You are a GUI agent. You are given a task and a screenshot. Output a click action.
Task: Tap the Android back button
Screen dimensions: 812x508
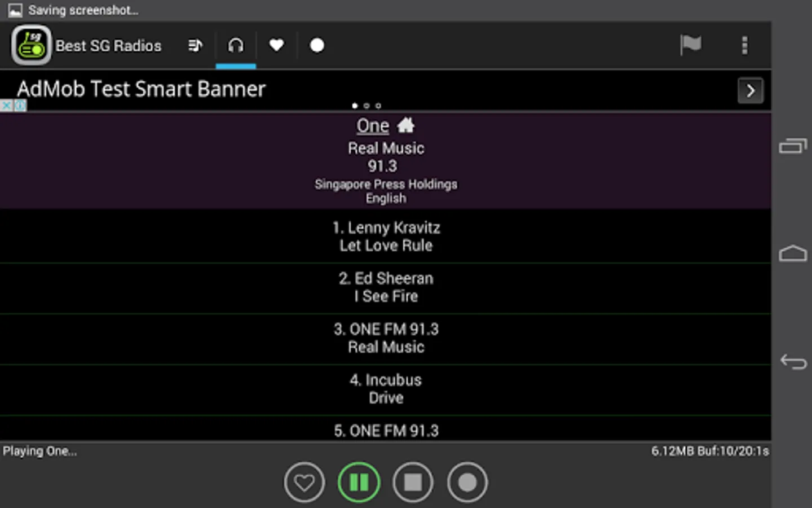[x=793, y=361]
